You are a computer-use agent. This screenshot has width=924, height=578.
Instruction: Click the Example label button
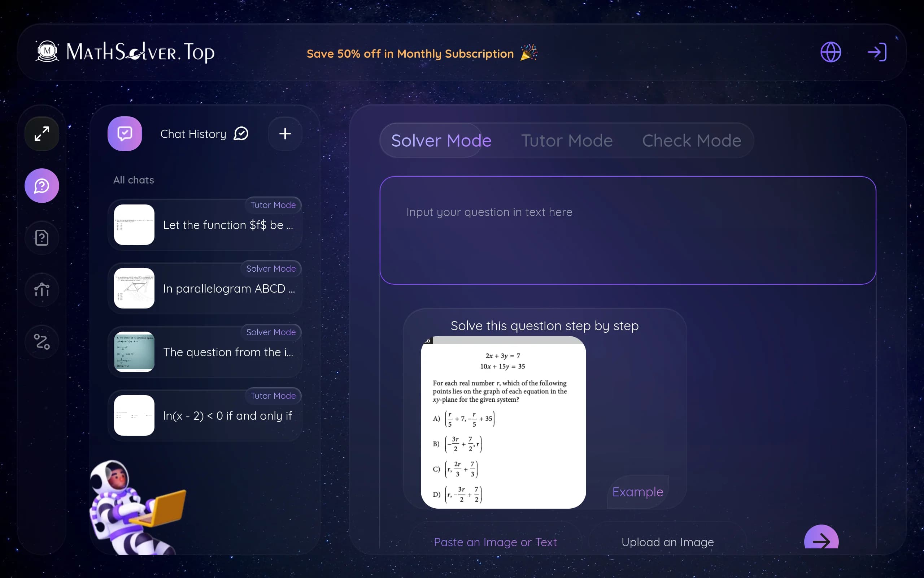pos(638,492)
